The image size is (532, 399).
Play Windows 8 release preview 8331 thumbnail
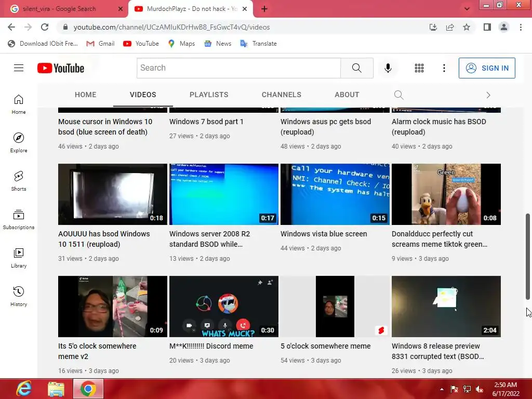pos(446,307)
